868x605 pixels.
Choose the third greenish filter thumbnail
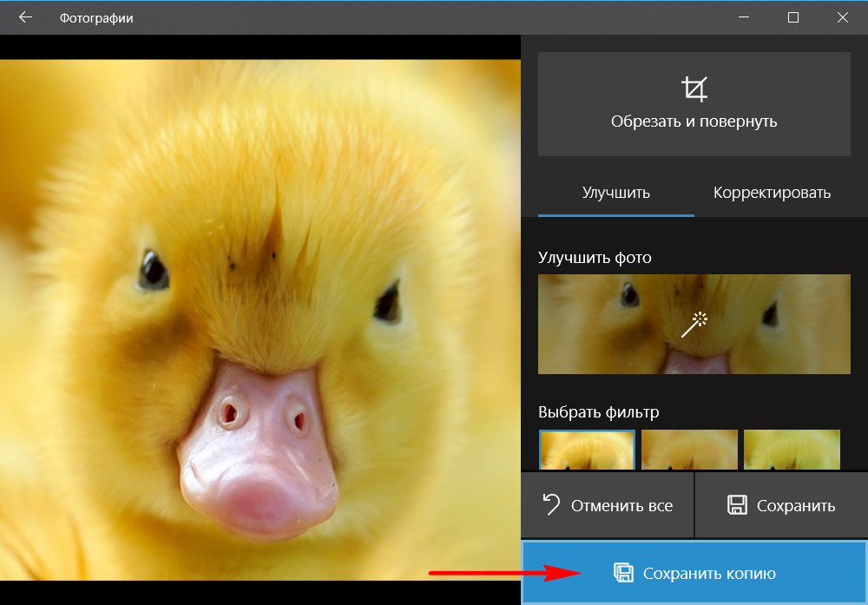click(792, 450)
